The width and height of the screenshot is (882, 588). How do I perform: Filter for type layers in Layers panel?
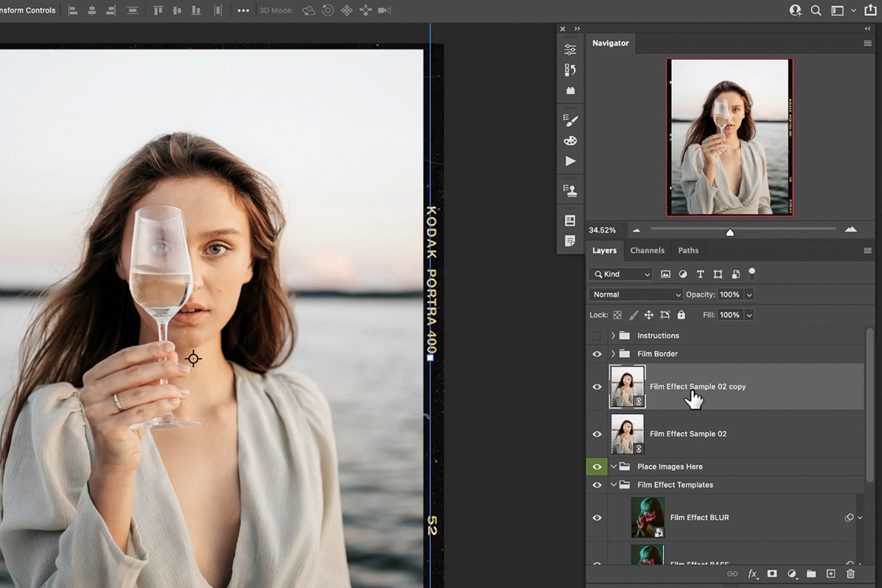700,273
